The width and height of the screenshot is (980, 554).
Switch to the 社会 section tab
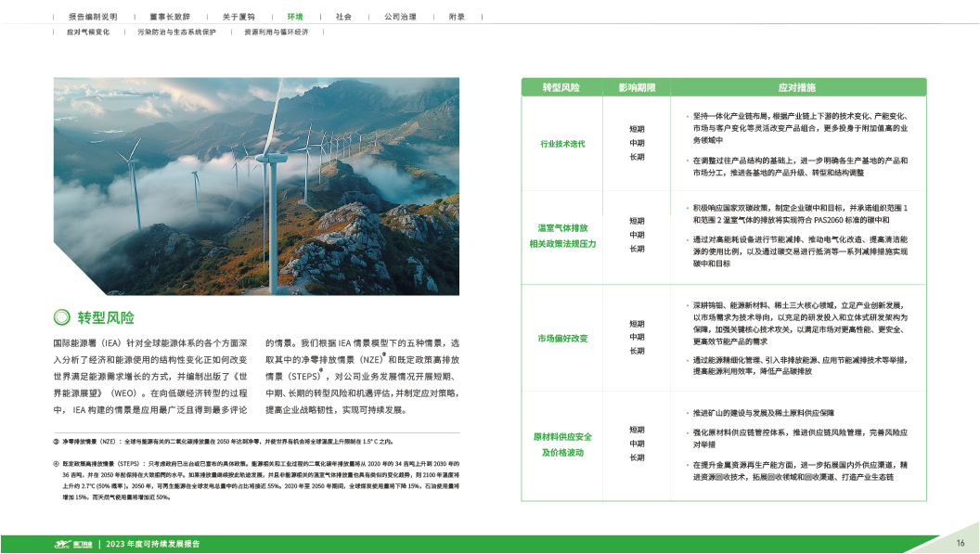[x=343, y=17]
